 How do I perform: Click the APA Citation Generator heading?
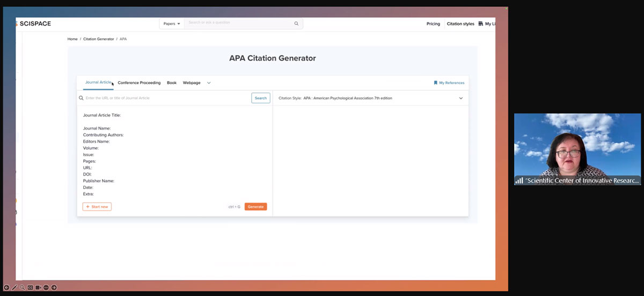(x=273, y=58)
